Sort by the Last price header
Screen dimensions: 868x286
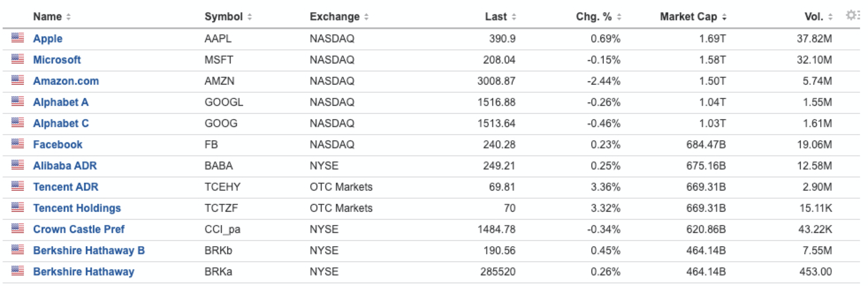click(x=500, y=17)
